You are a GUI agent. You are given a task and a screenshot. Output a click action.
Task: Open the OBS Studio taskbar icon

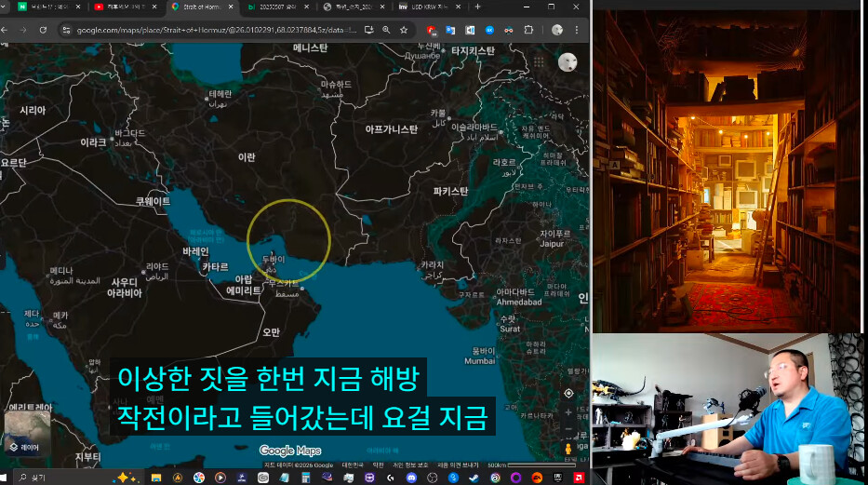click(x=433, y=478)
